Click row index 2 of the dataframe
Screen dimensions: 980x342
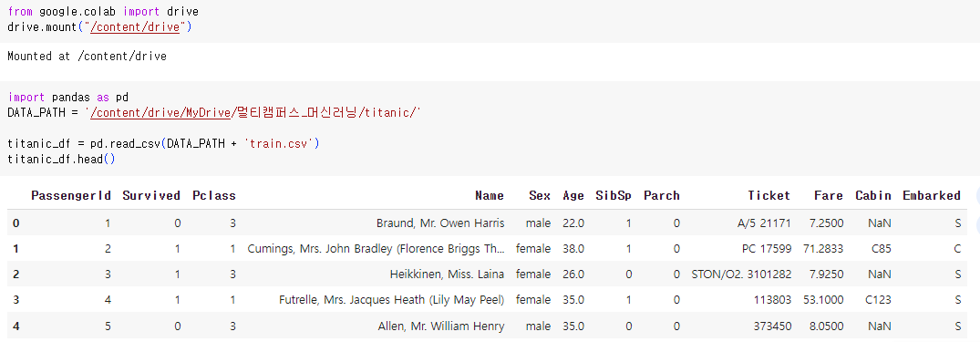[x=16, y=275]
